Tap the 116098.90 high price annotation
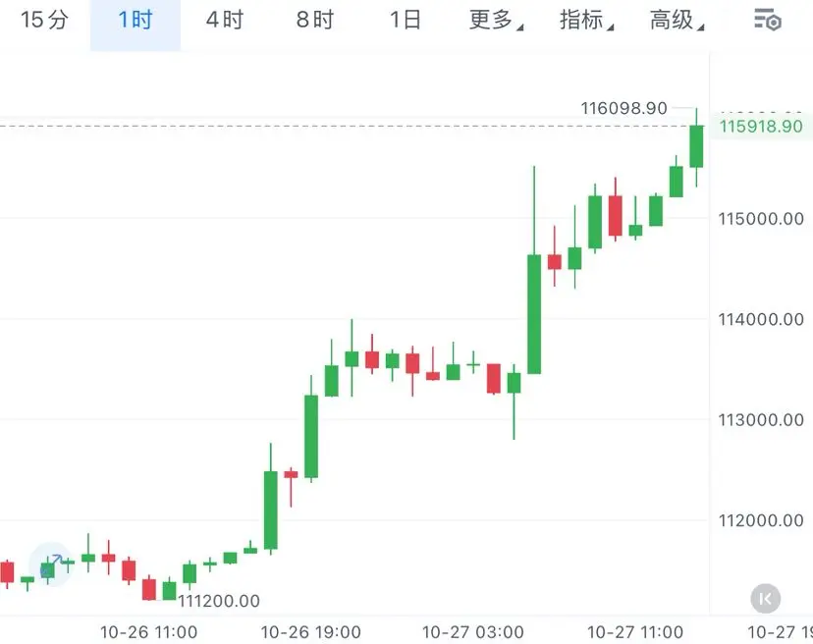This screenshot has width=813, height=644. click(623, 108)
